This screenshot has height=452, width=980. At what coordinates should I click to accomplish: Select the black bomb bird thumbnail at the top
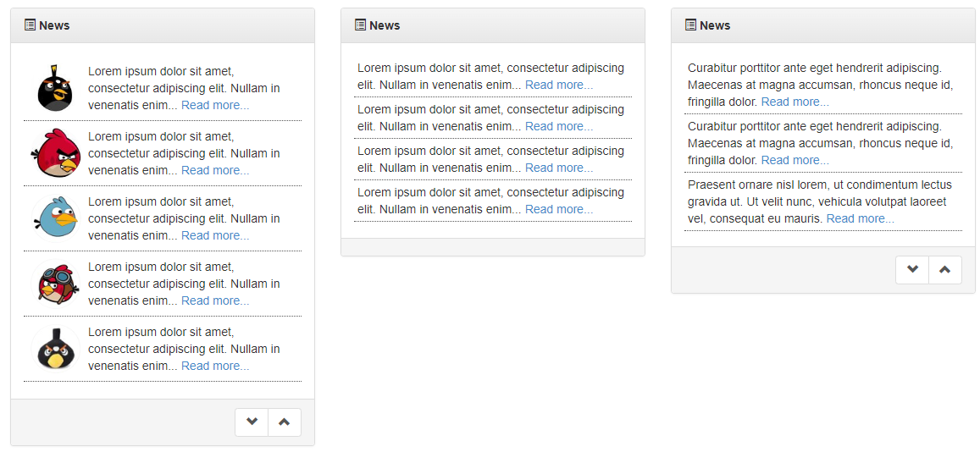(x=55, y=88)
